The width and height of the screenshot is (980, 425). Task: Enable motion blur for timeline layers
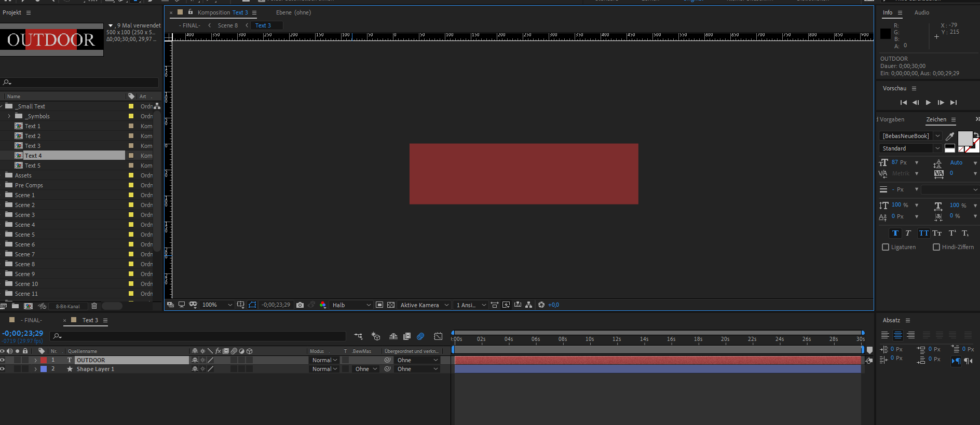(420, 337)
